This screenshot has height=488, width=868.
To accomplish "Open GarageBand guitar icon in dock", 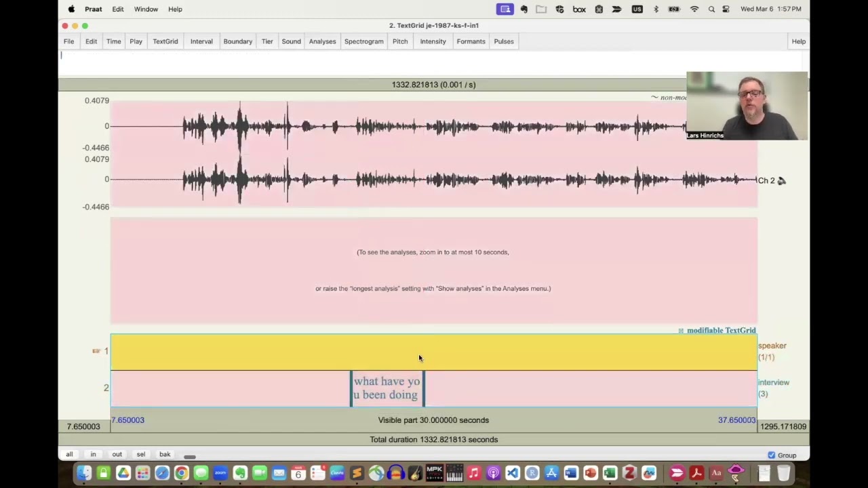I will [414, 472].
